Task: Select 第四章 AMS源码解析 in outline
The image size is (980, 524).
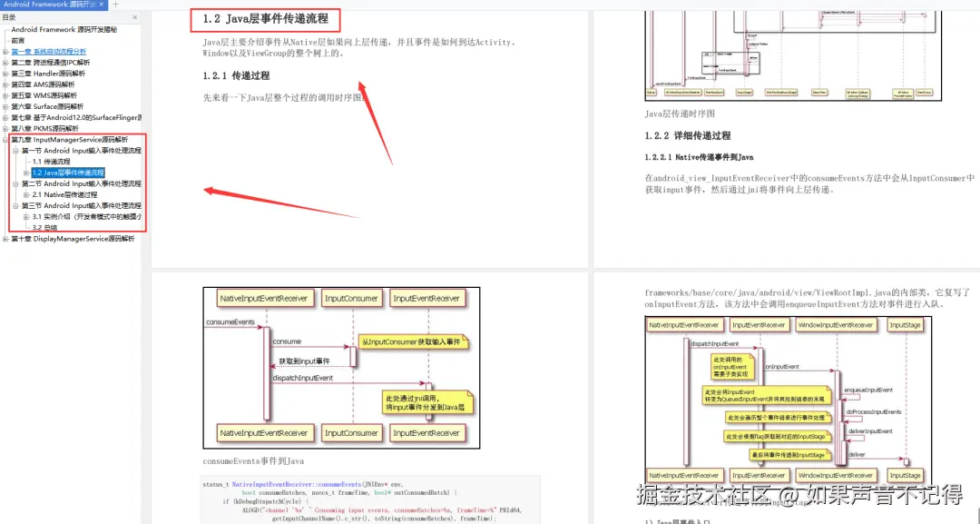Action: coord(43,84)
